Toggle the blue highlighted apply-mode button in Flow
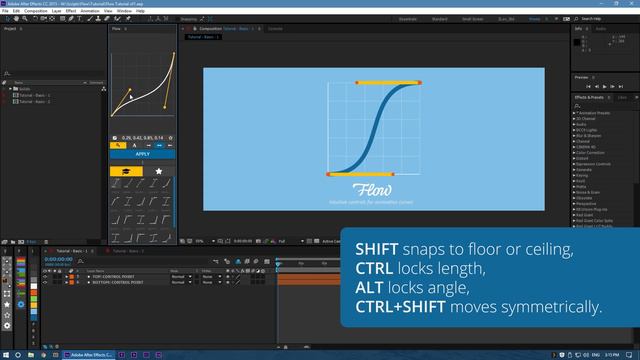The image size is (640, 360). [159, 145]
